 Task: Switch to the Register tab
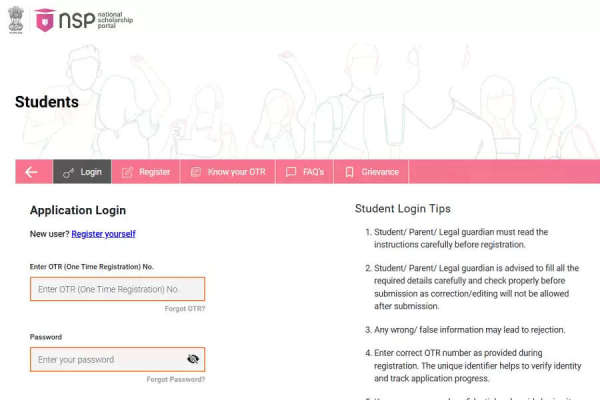[146, 172]
